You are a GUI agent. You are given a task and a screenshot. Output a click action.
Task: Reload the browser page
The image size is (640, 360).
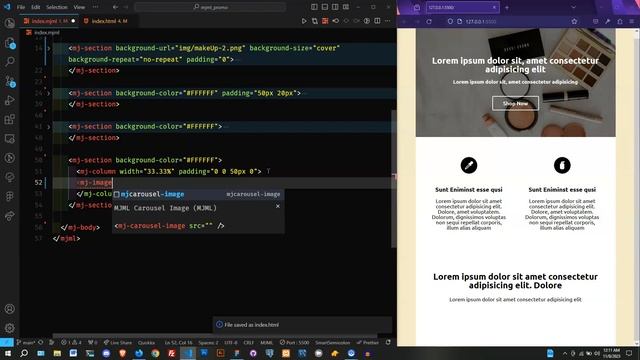pyautogui.click(x=429, y=21)
